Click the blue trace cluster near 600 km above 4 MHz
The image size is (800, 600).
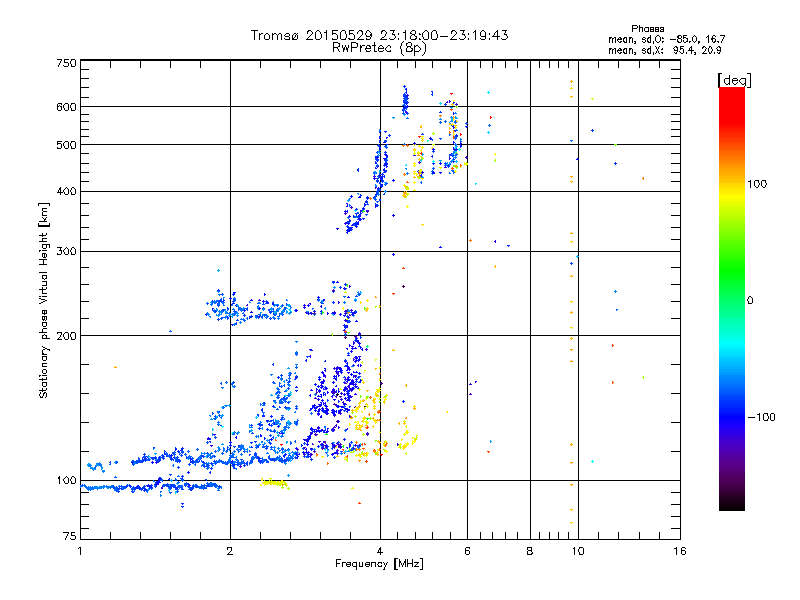(x=405, y=101)
